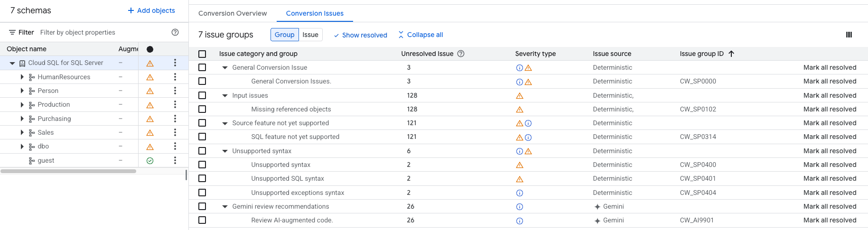The width and height of the screenshot is (868, 230).
Task: Select the checkbox for Unsupported SQL syntax row
Action: (202, 178)
